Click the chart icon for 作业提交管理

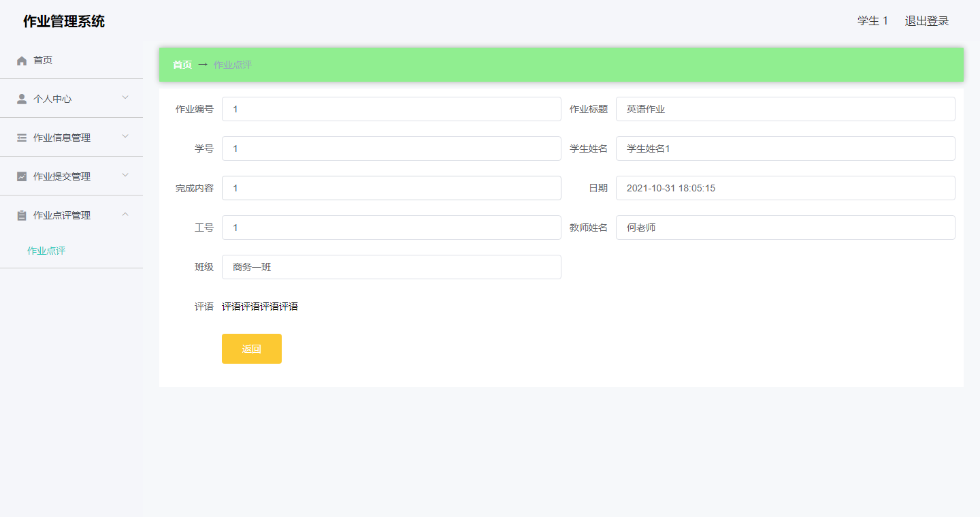[22, 177]
